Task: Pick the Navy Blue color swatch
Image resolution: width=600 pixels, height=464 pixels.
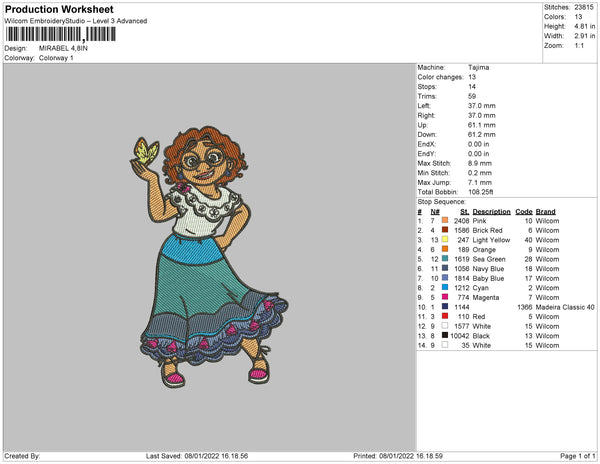Action: 445,268
